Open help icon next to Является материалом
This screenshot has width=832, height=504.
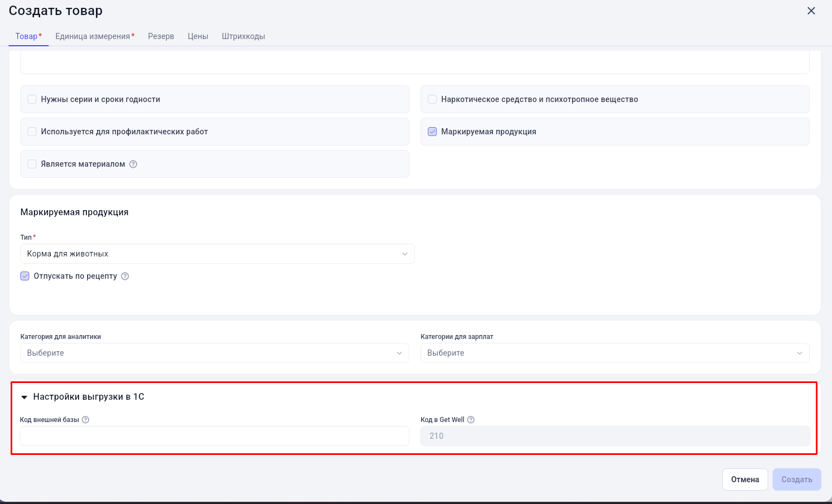[x=133, y=164]
